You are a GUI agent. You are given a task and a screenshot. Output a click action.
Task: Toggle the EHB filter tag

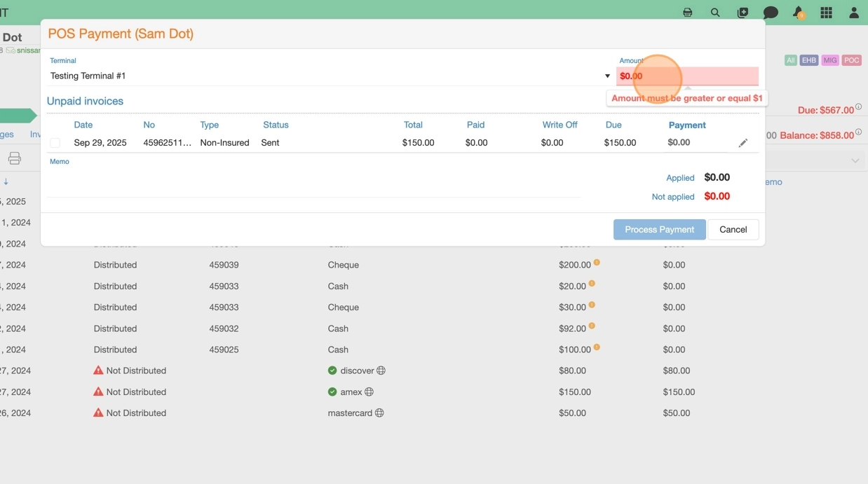pos(808,60)
